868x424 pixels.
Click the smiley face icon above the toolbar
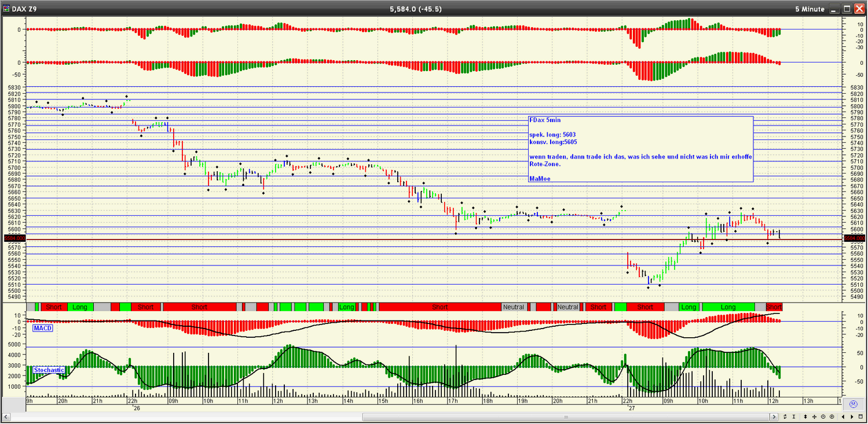pos(854,403)
